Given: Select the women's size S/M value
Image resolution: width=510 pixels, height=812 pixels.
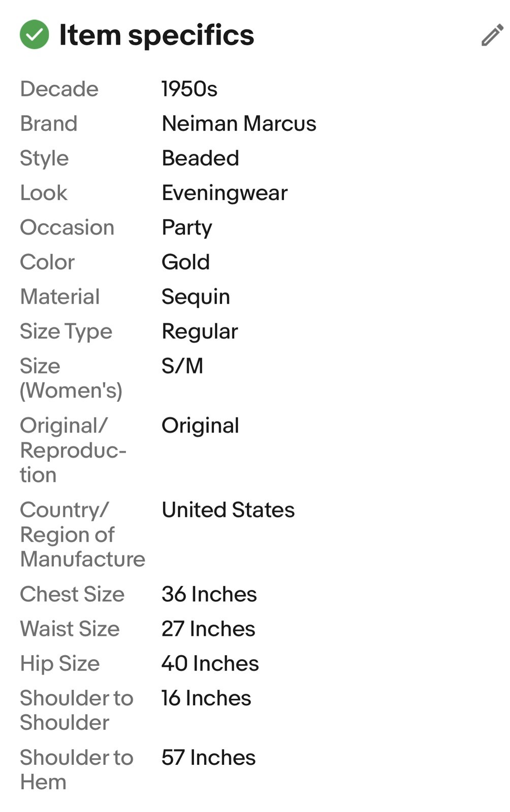Looking at the screenshot, I should click(x=182, y=366).
